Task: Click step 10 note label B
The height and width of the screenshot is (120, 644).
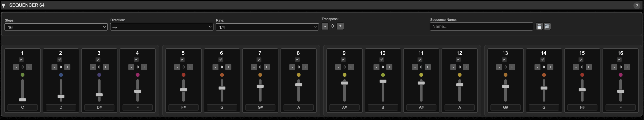Action: point(383,107)
